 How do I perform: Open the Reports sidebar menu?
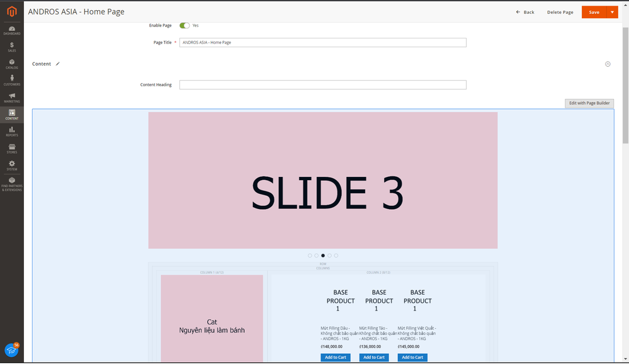point(12,132)
